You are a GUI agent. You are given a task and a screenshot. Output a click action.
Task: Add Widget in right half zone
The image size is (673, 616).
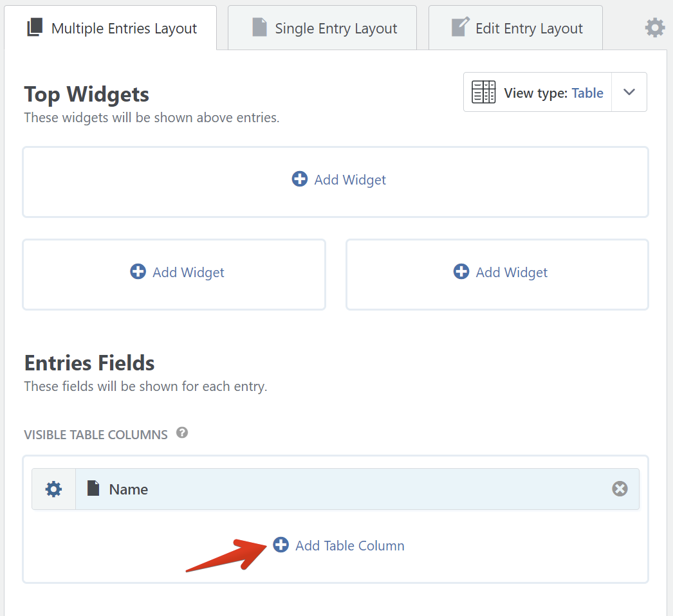click(x=501, y=273)
